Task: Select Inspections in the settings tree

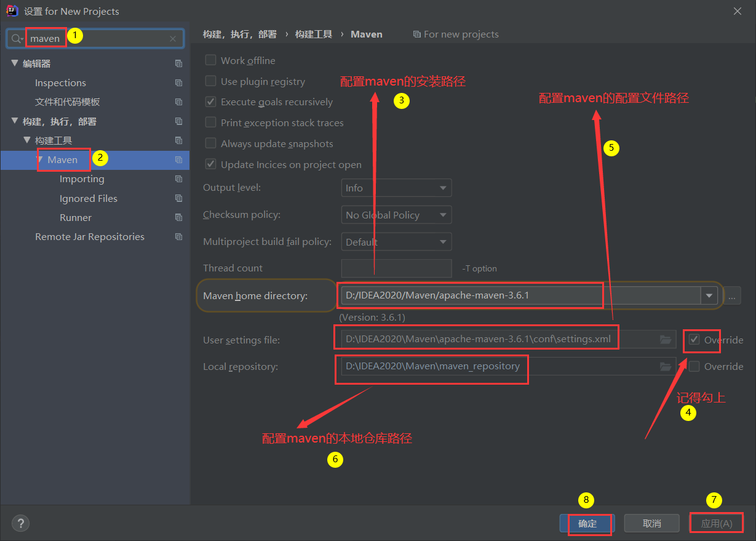Action: point(60,82)
